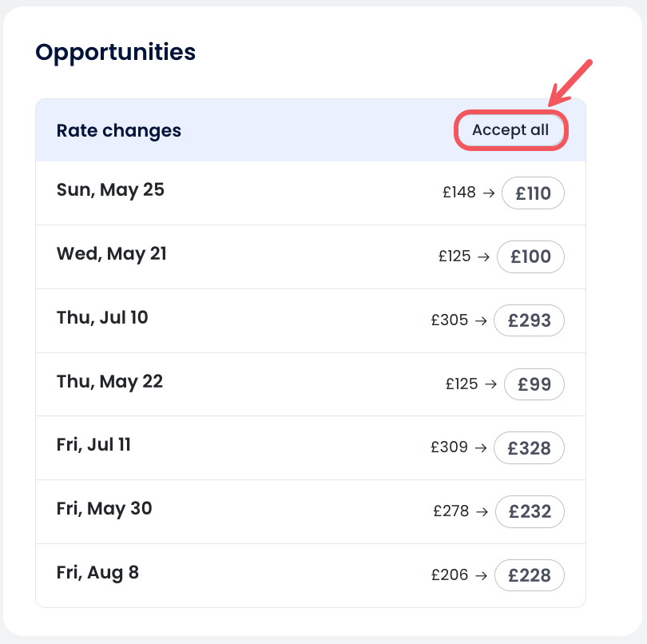647x644 pixels.
Task: Click the Thu, Jul 10 date label
Action: (x=102, y=318)
